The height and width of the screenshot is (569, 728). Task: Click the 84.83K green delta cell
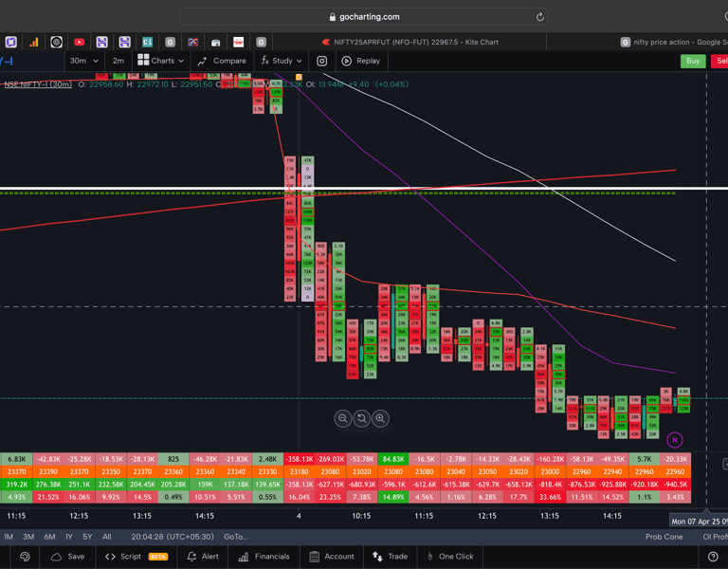click(393, 459)
